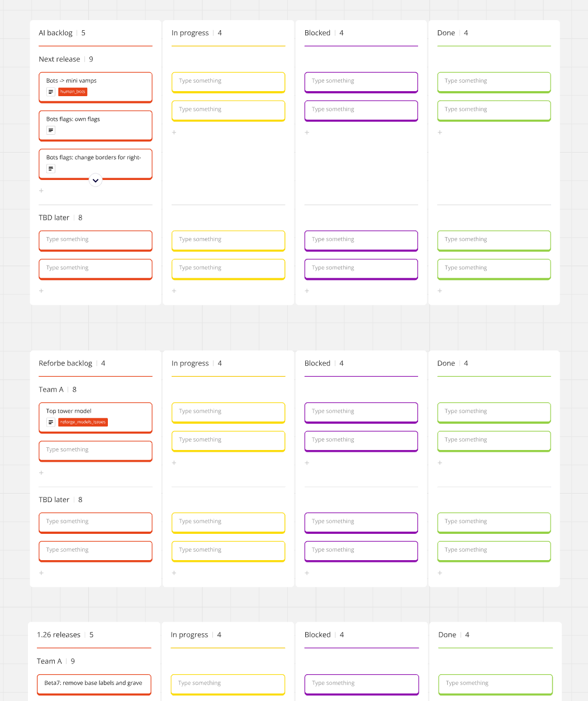Screen dimensions: 588x701
Task: Select the 'reforge_models_issues' tag
Action: (x=83, y=422)
